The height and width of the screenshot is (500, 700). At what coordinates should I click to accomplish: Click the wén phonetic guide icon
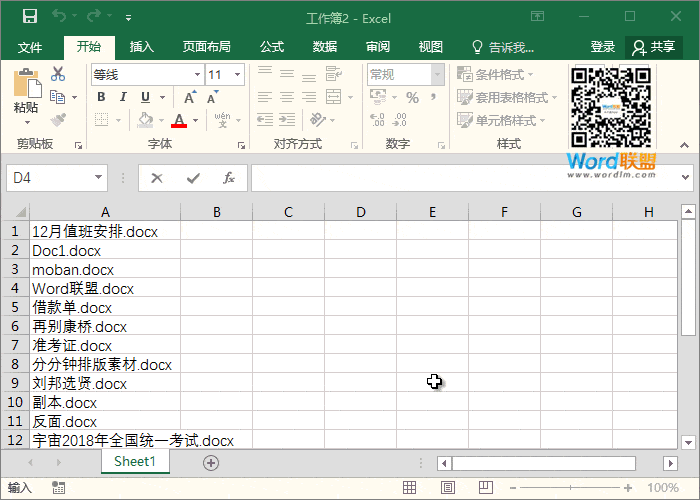tap(222, 120)
